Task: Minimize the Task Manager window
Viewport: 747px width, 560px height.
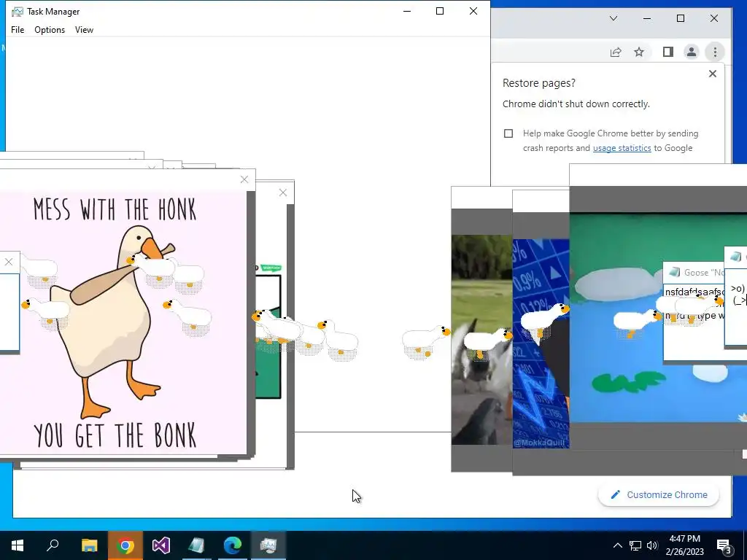Action: 407,11
